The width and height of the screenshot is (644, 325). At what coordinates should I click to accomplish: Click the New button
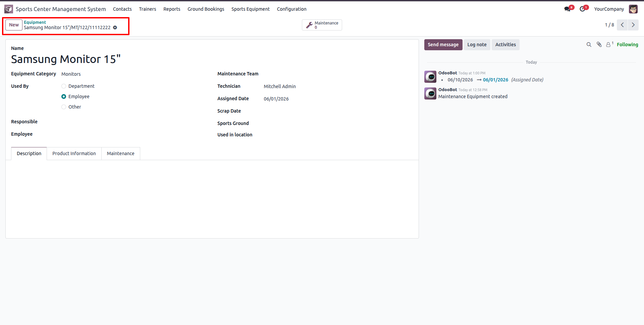(14, 25)
